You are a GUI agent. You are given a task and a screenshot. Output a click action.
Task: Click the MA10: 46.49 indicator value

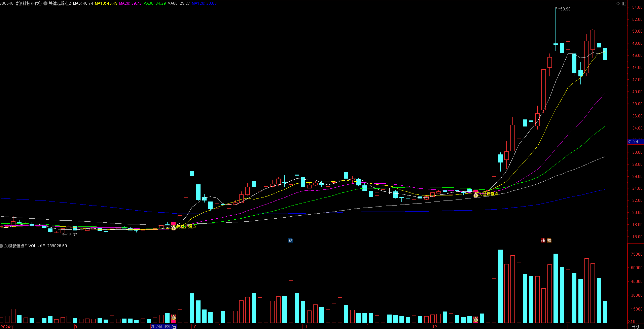[x=106, y=3]
